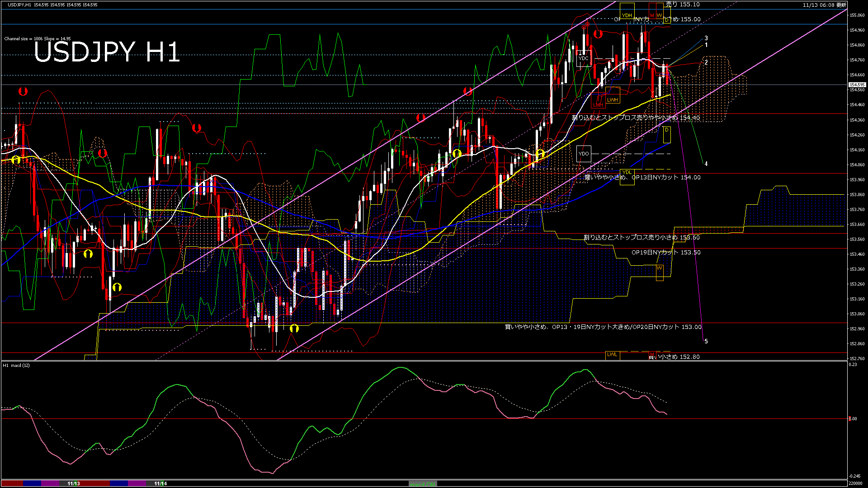Click the current price tag 154.595
This screenshot has height=488, width=868.
click(x=857, y=84)
